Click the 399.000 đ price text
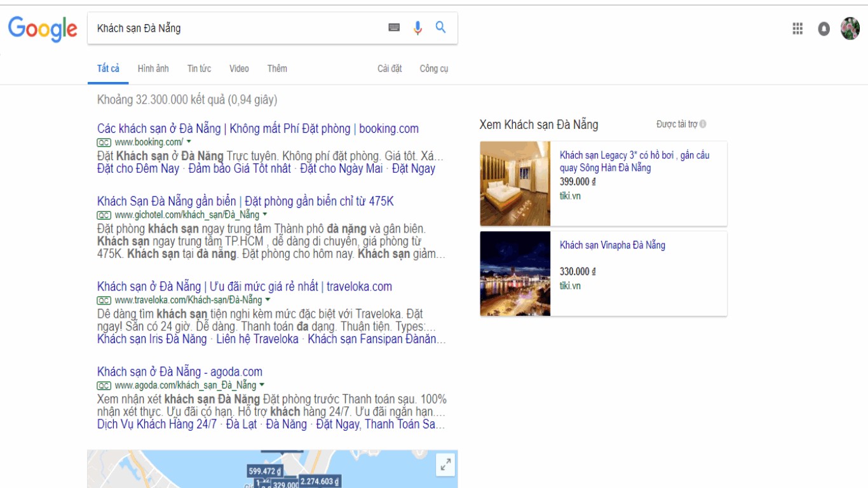 (x=578, y=182)
